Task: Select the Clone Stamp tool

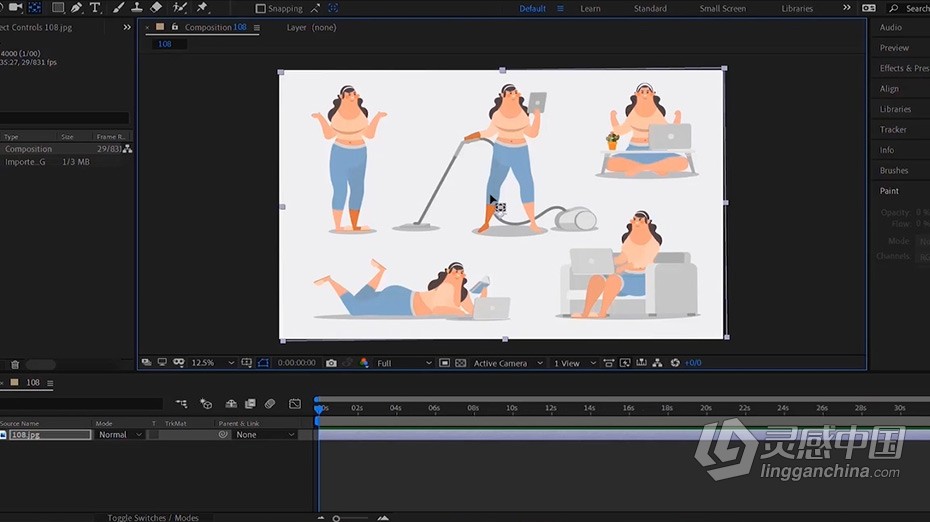Action: pyautogui.click(x=137, y=8)
